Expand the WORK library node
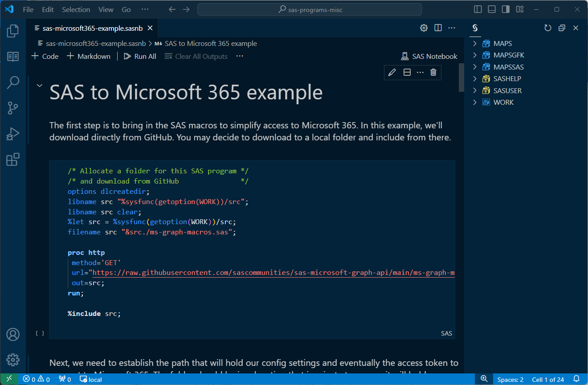Image resolution: width=588 pixels, height=385 pixels. point(475,102)
